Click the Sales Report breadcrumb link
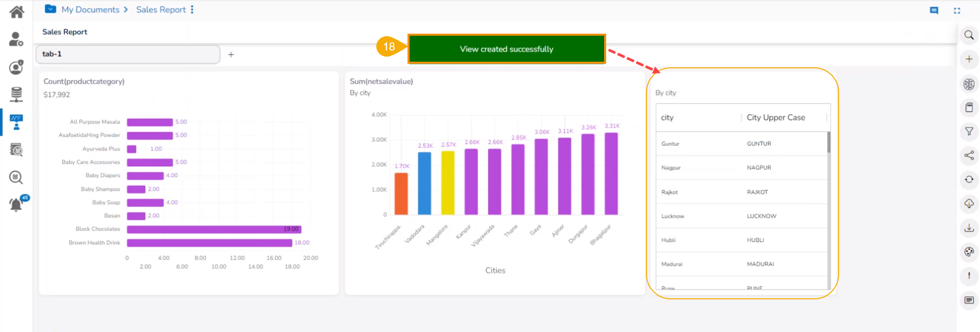The width and height of the screenshot is (980, 332). pos(161,9)
